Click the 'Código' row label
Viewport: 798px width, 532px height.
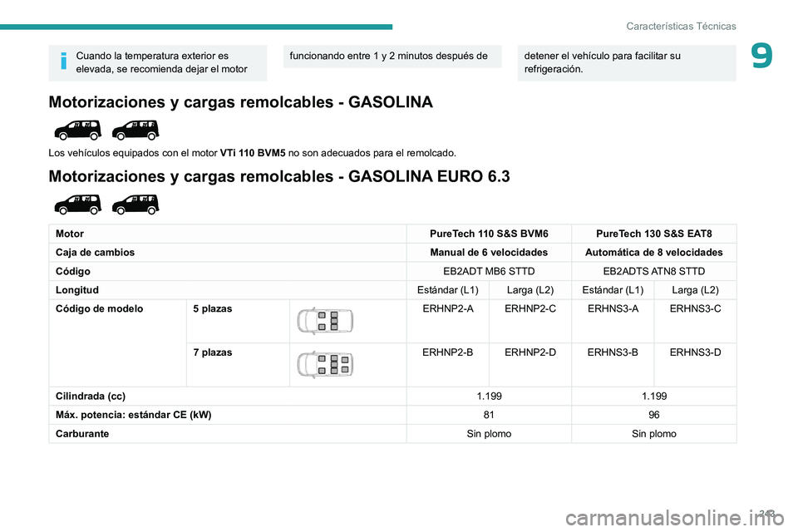point(73,271)
